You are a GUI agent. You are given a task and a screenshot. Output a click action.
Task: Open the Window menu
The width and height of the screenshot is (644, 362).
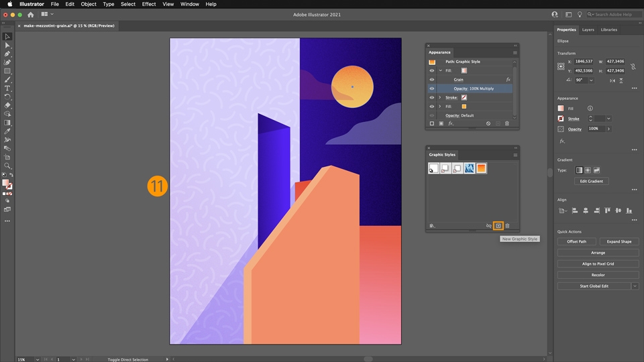coord(189,4)
